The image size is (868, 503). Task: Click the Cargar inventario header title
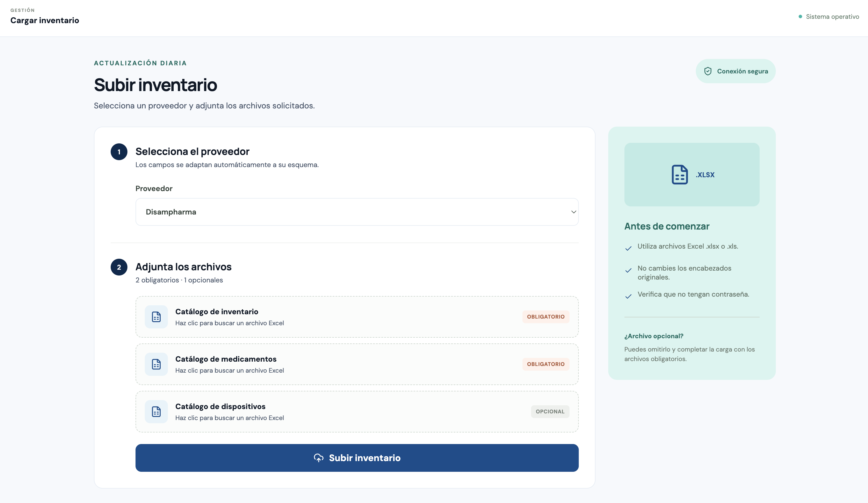click(x=45, y=20)
